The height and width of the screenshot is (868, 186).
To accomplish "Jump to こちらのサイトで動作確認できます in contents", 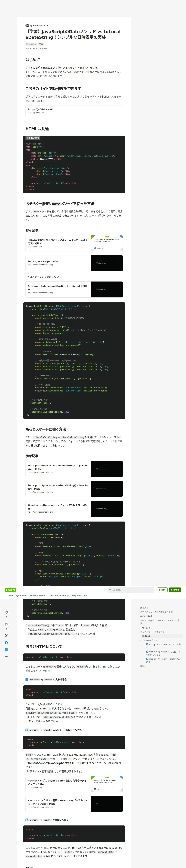I will [x=156, y=612].
